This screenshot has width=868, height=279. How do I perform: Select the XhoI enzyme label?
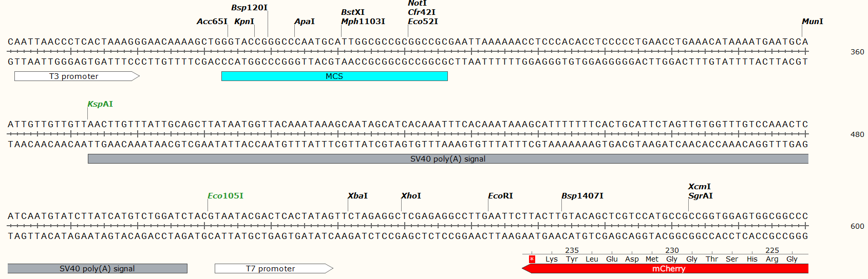point(411,196)
